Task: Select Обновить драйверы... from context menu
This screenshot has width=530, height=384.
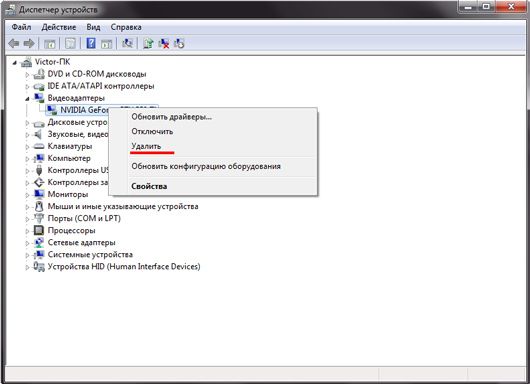Action: pyautogui.click(x=171, y=117)
